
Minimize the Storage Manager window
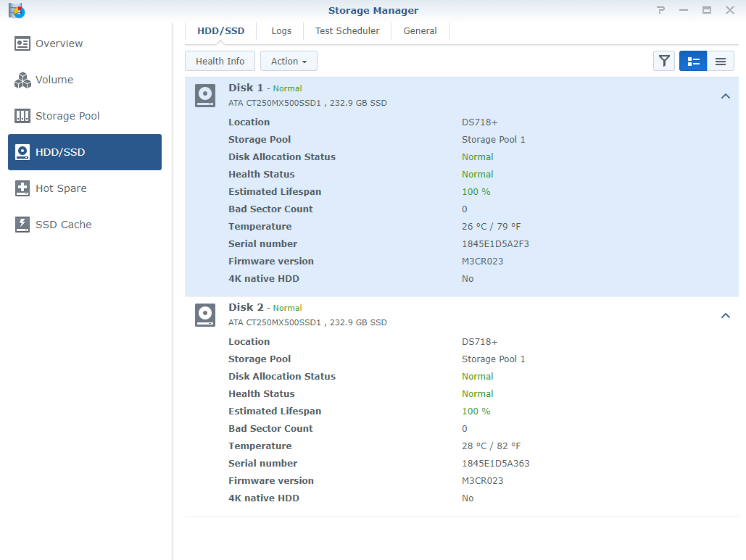(x=684, y=10)
